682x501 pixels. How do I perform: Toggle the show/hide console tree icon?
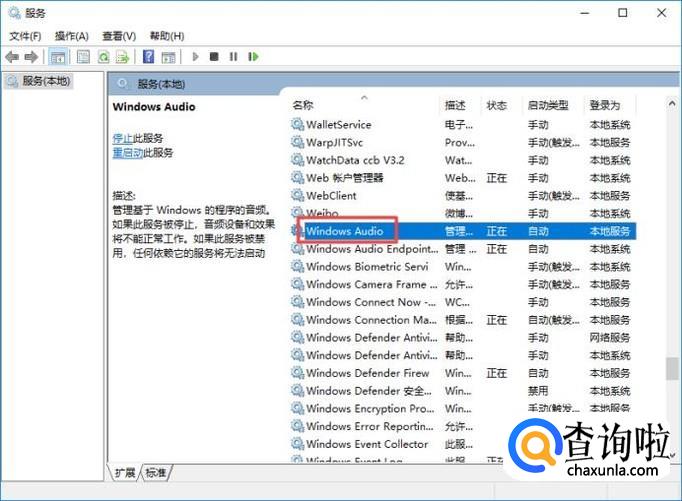click(x=58, y=57)
